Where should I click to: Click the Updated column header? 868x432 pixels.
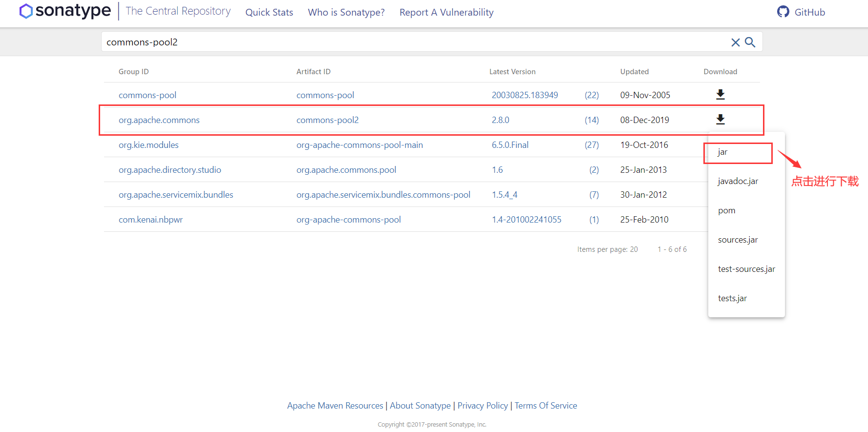[x=635, y=72]
